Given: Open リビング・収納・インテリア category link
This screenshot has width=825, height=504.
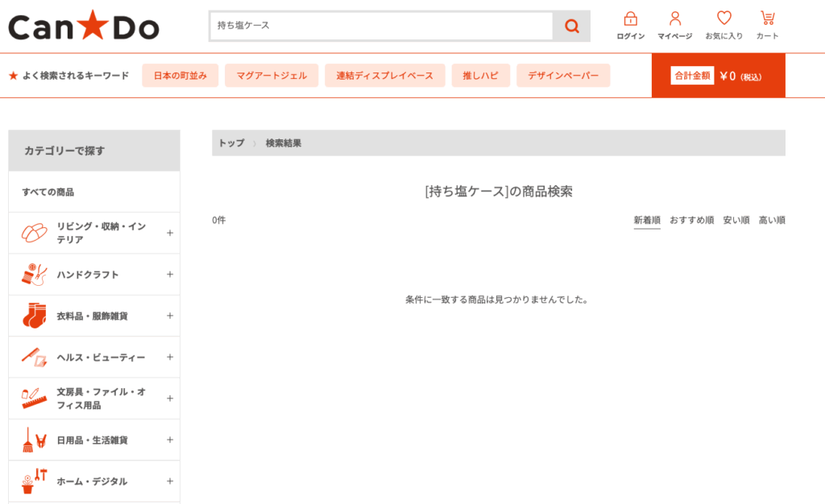Looking at the screenshot, I should coord(101,233).
